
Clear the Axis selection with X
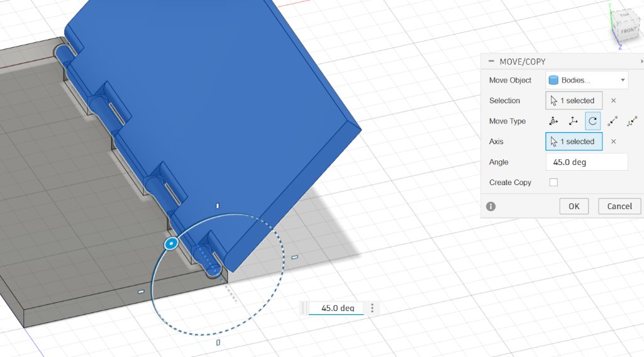coord(613,142)
